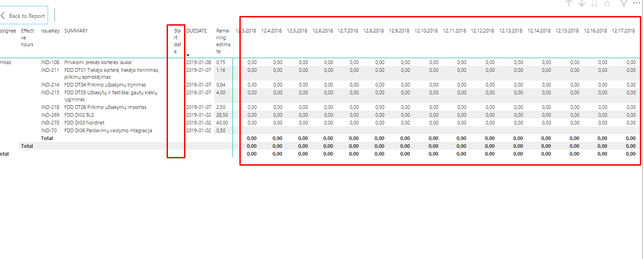Select bold Total label under IssueKey column
The width and height of the screenshot is (644, 259).
tap(47, 138)
